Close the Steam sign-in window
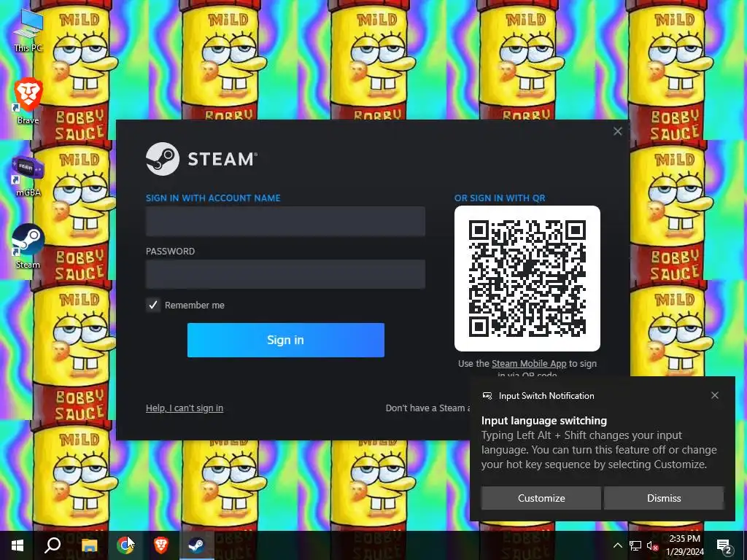 (x=617, y=131)
